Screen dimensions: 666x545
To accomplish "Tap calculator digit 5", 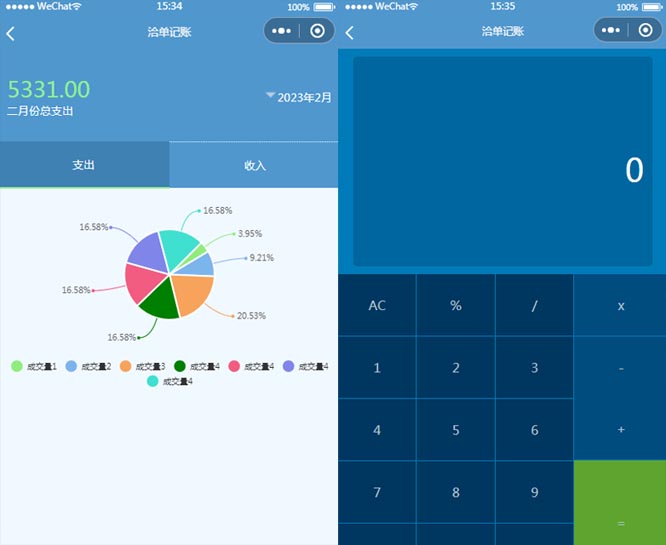I will [x=456, y=429].
